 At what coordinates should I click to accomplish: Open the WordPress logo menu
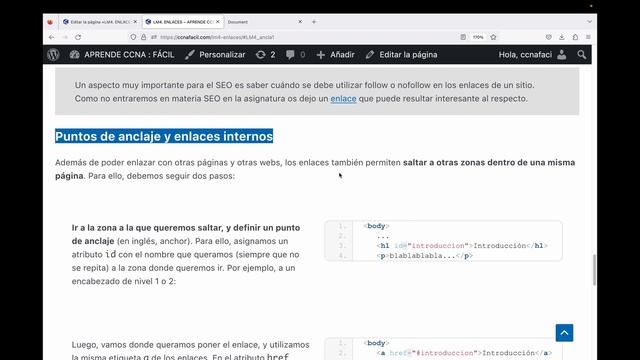[53, 55]
